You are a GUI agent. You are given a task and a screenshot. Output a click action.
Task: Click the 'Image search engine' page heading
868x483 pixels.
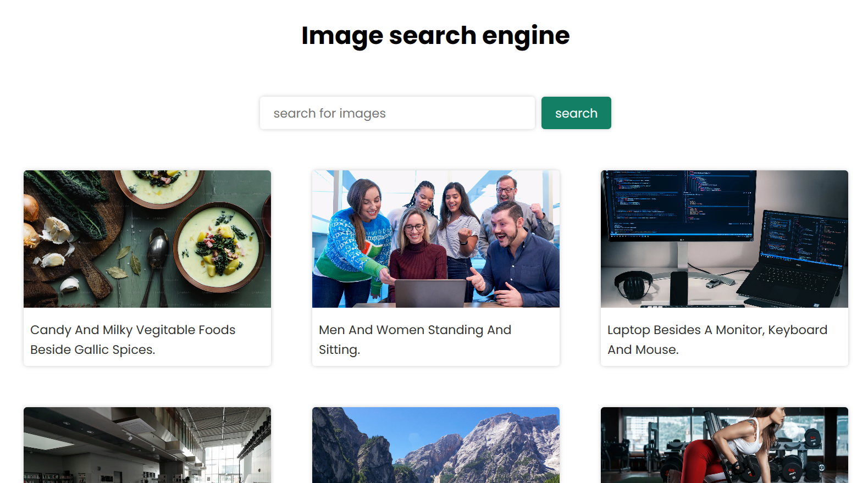(435, 36)
